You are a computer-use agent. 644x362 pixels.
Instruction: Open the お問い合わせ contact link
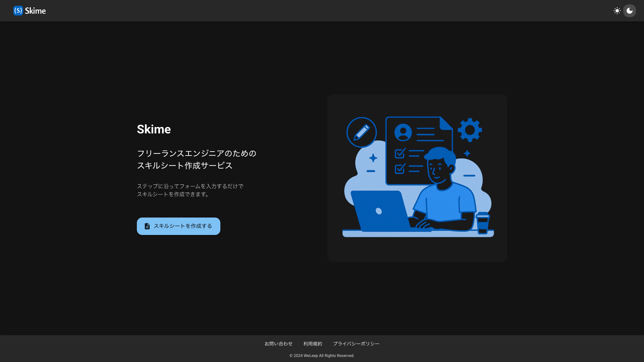click(278, 344)
